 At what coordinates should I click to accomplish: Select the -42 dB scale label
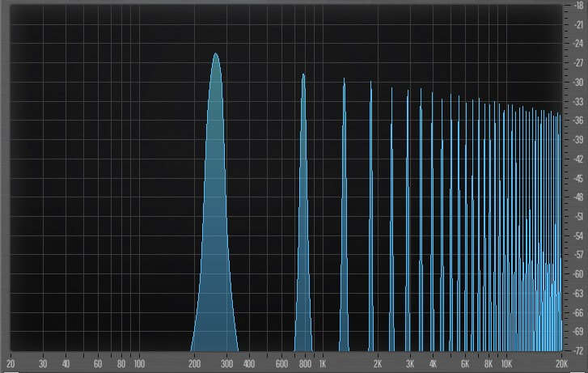coord(578,159)
